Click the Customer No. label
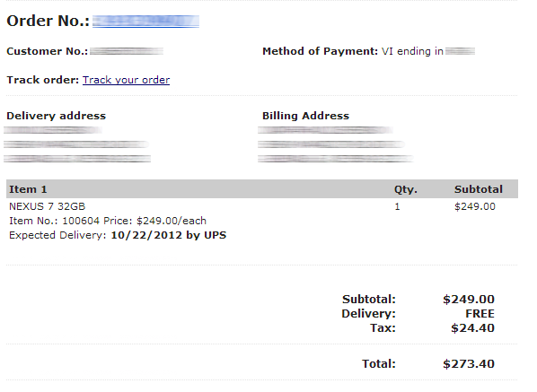 [48, 51]
